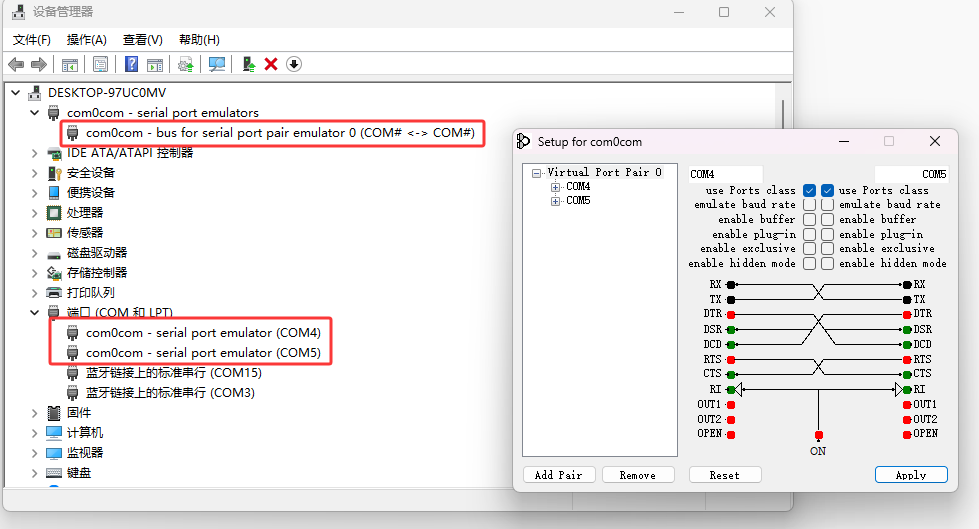The image size is (979, 529).
Task: Click the 打印队列 printer icon
Action: point(54,293)
